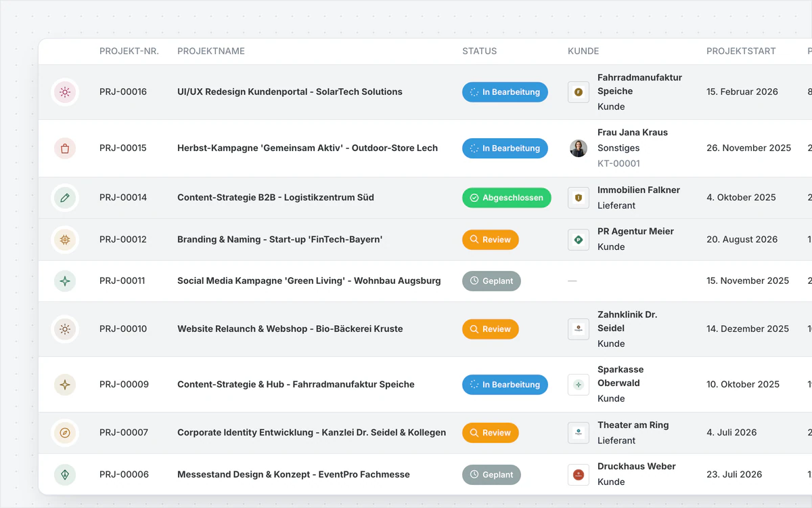
Task: Click In Bearbeitung status for PRJ-00015
Action: tap(505, 148)
